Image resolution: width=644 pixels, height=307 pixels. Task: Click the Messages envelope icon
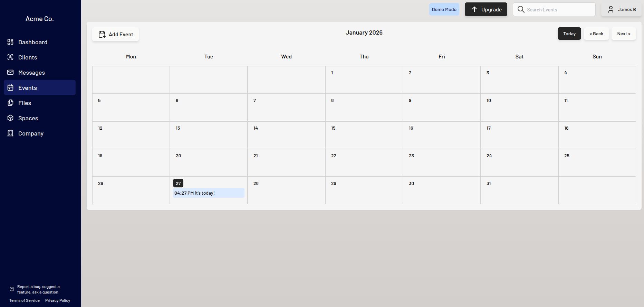[10, 72]
